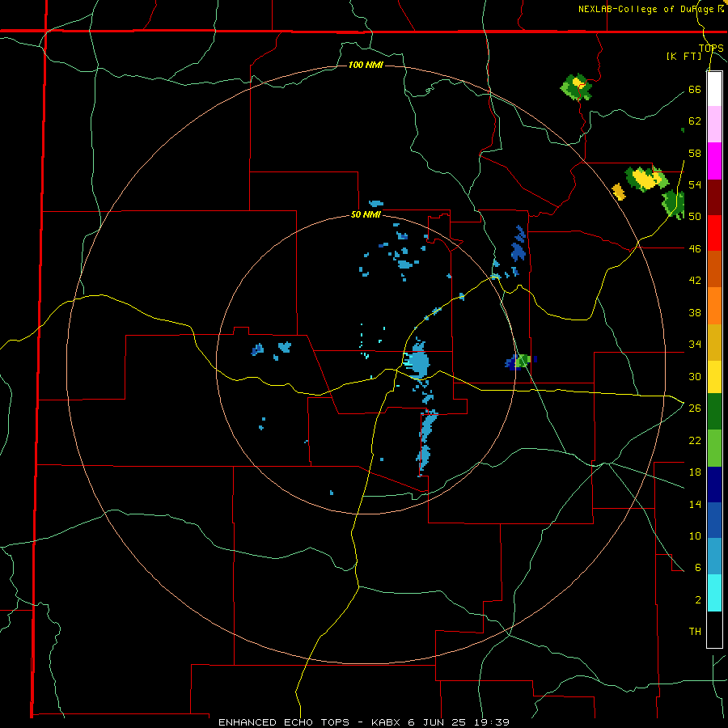Click the long light-blue echo band south of center
This screenshot has height=728, width=728.
click(425, 442)
